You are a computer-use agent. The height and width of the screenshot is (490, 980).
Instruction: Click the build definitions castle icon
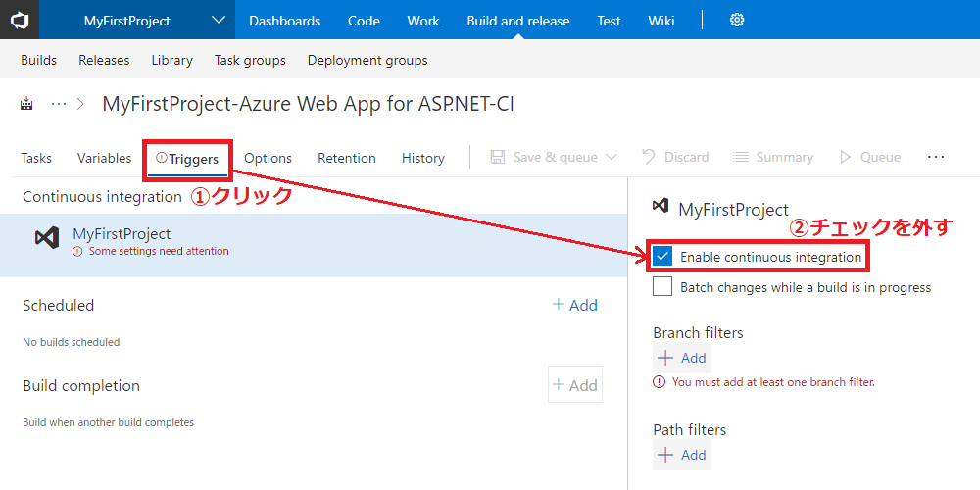tap(25, 104)
